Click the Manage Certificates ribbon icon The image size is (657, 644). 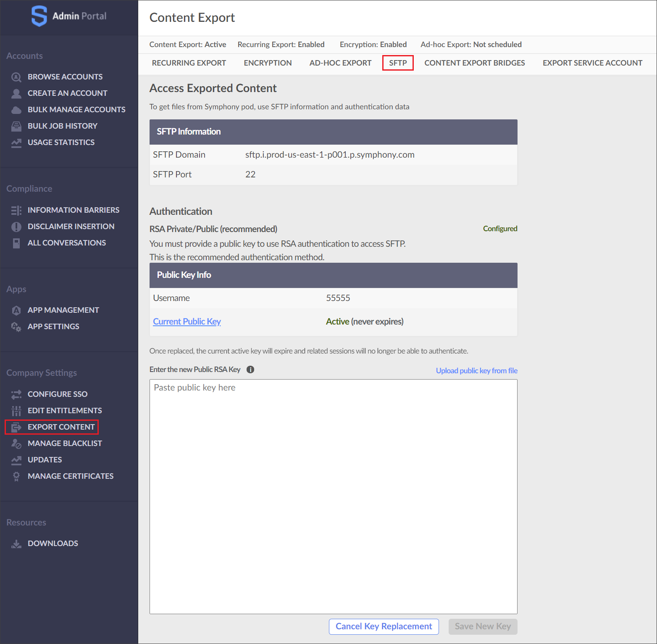point(16,476)
